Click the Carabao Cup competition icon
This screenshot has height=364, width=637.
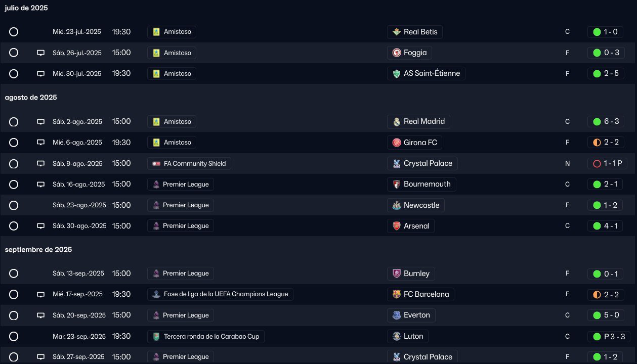point(157,336)
